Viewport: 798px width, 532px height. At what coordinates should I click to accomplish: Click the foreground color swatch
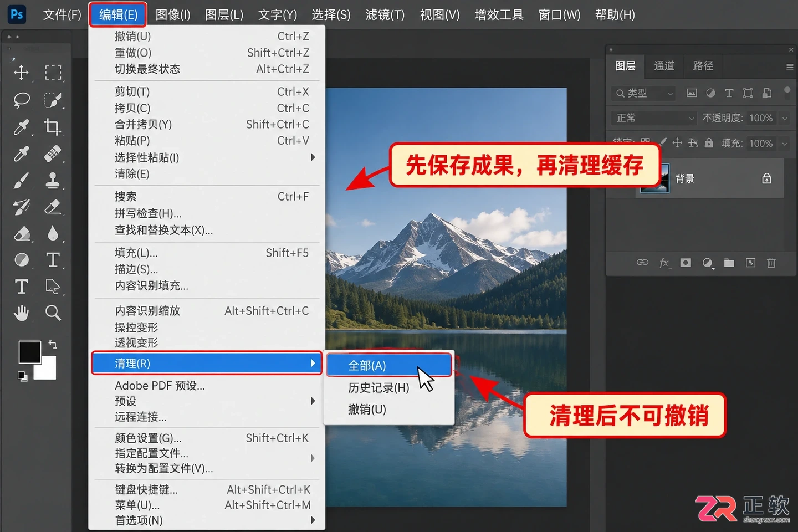pos(30,352)
